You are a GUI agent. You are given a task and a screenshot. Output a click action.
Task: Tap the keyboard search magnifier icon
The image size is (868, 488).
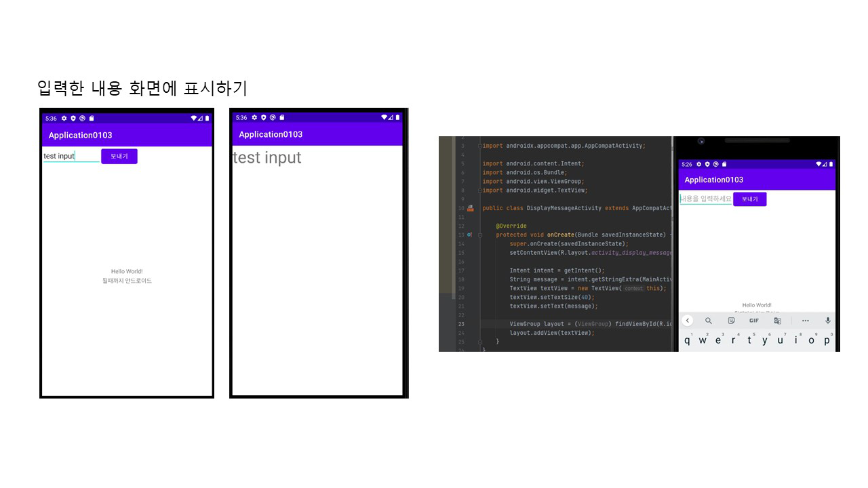tap(709, 321)
